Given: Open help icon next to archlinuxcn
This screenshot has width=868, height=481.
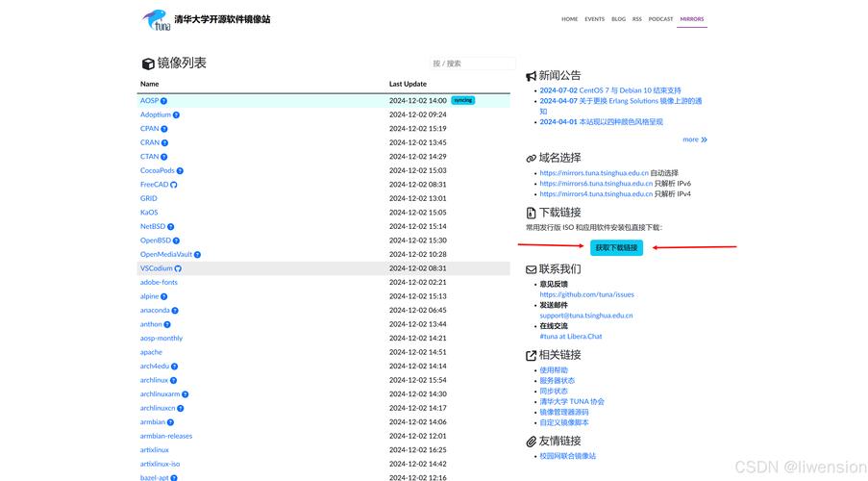Looking at the screenshot, I should [181, 409].
